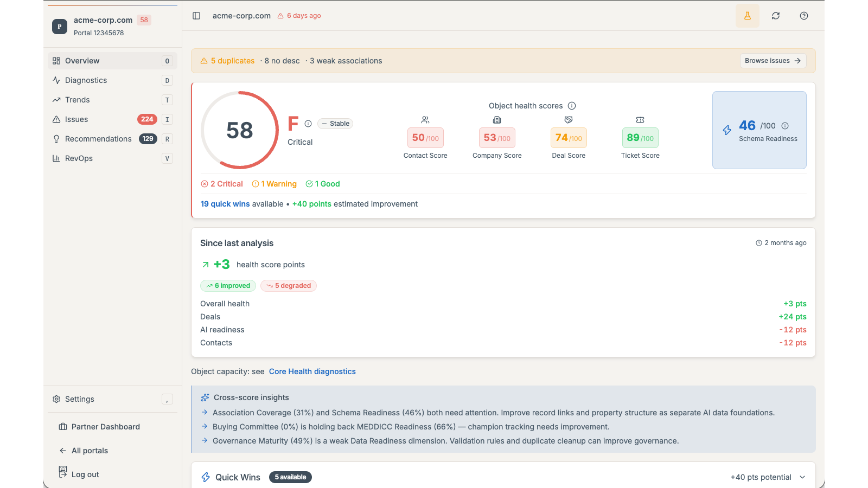Click the Ticket Score 89/100 box
Screen dimensions: 868x488
click(640, 138)
